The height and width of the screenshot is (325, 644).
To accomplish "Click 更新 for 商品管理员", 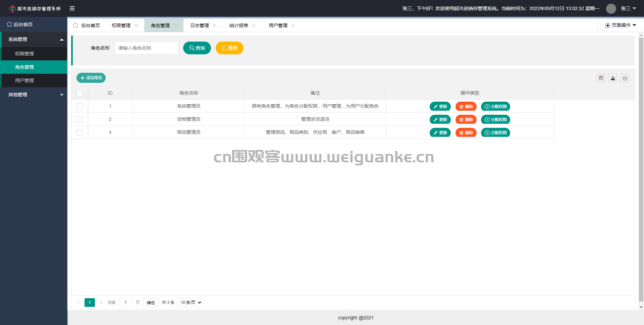I will 440,132.
